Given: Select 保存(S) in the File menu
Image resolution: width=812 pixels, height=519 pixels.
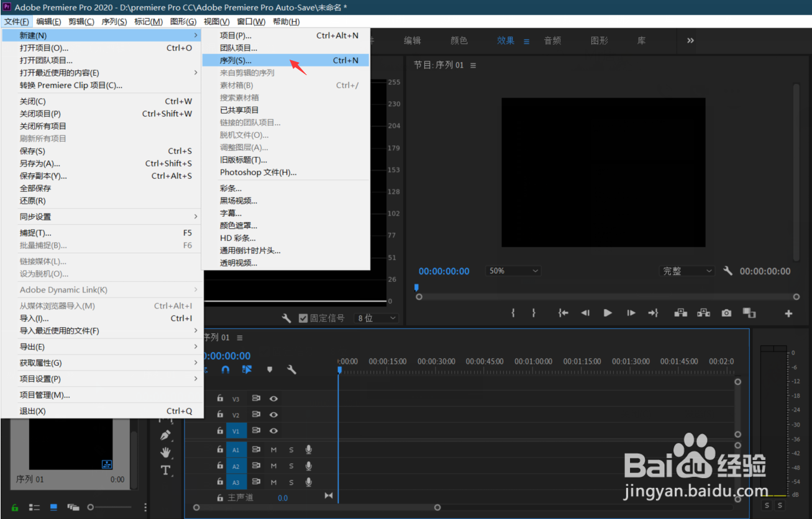Looking at the screenshot, I should pos(102,151).
